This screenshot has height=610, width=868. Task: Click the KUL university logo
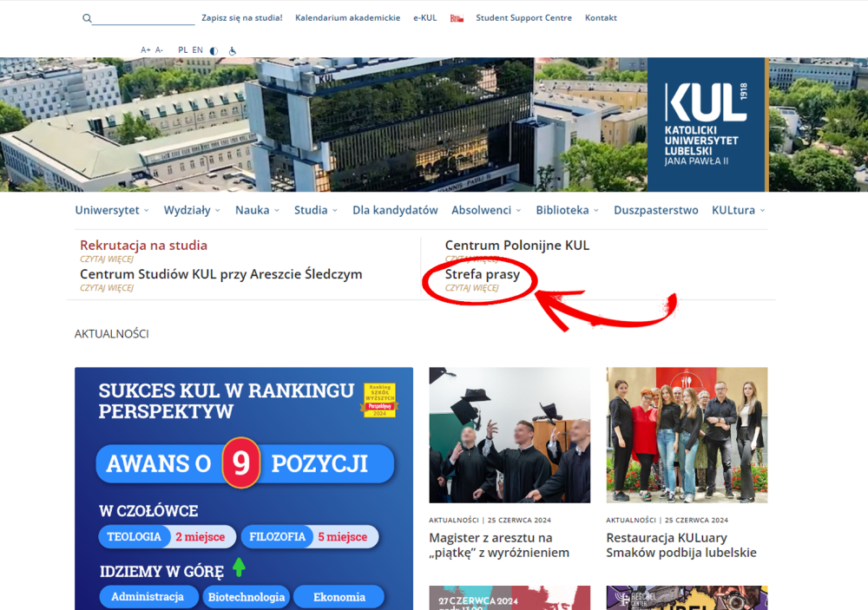click(706, 124)
